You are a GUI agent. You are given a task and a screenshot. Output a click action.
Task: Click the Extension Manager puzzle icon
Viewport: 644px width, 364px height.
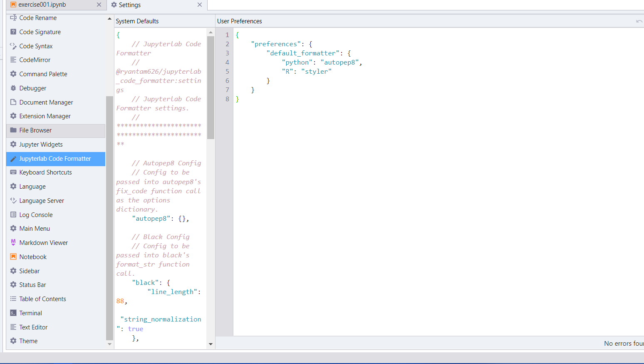(x=13, y=116)
